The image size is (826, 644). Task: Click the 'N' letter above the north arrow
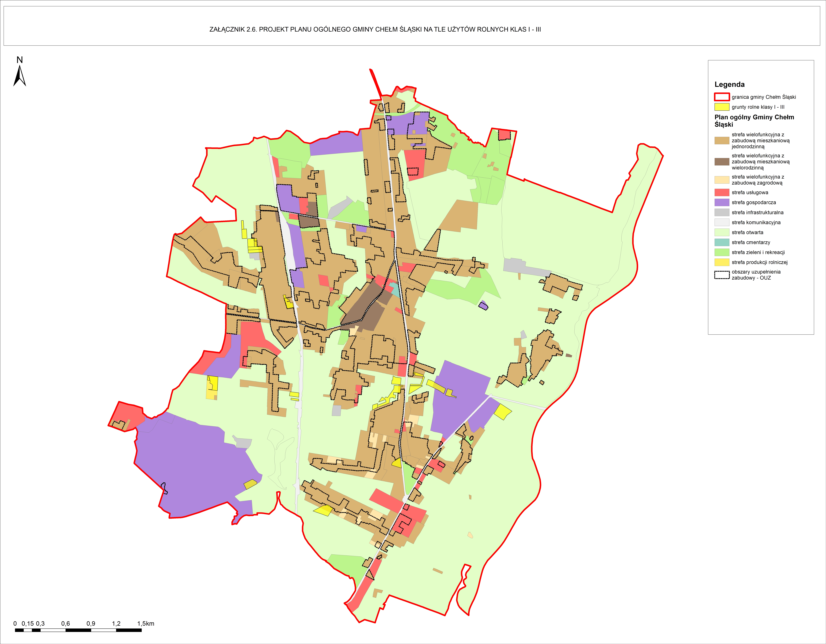(20, 60)
